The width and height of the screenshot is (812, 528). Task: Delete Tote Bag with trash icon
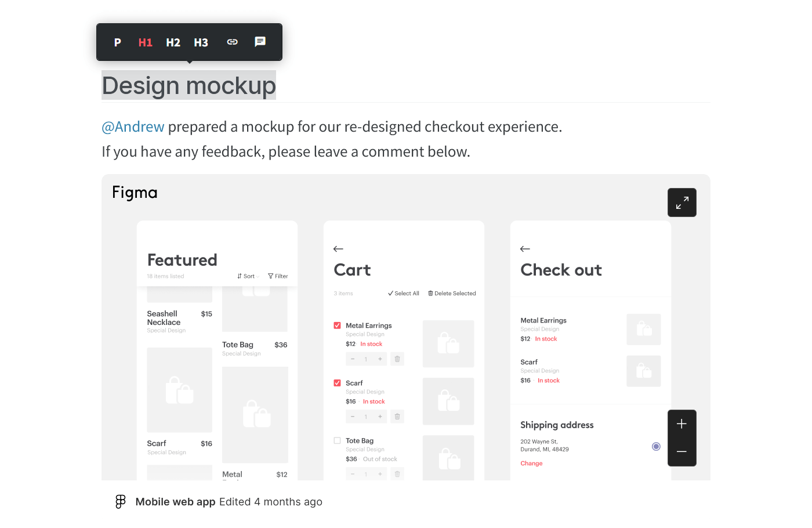click(397, 474)
